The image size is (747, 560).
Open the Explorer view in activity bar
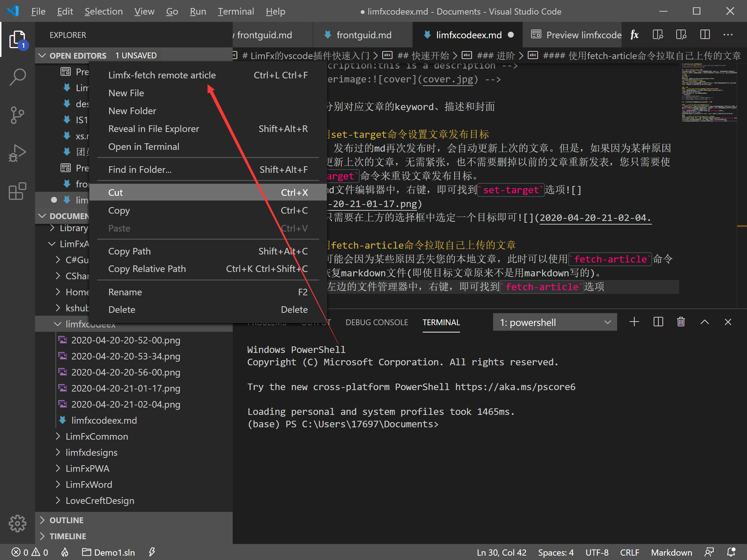17,40
